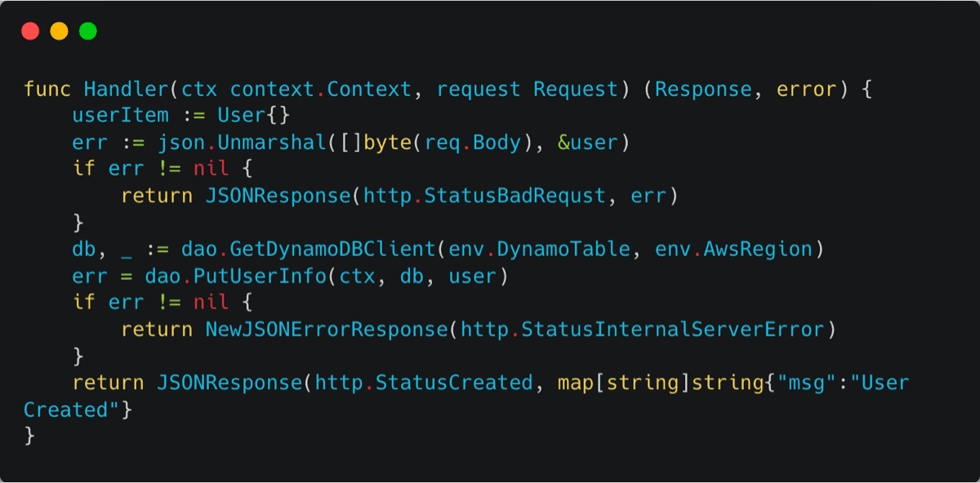Place cursor on userItem variable
980x483 pixels.
pos(120,116)
